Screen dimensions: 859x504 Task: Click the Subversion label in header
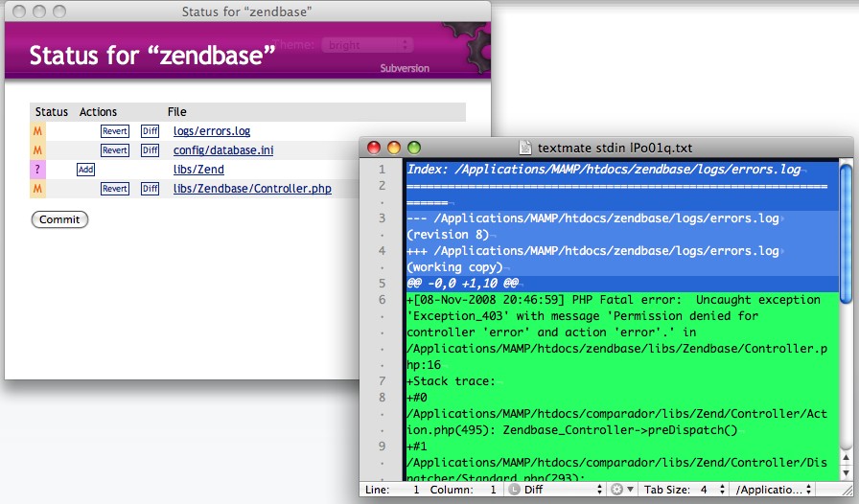point(405,68)
